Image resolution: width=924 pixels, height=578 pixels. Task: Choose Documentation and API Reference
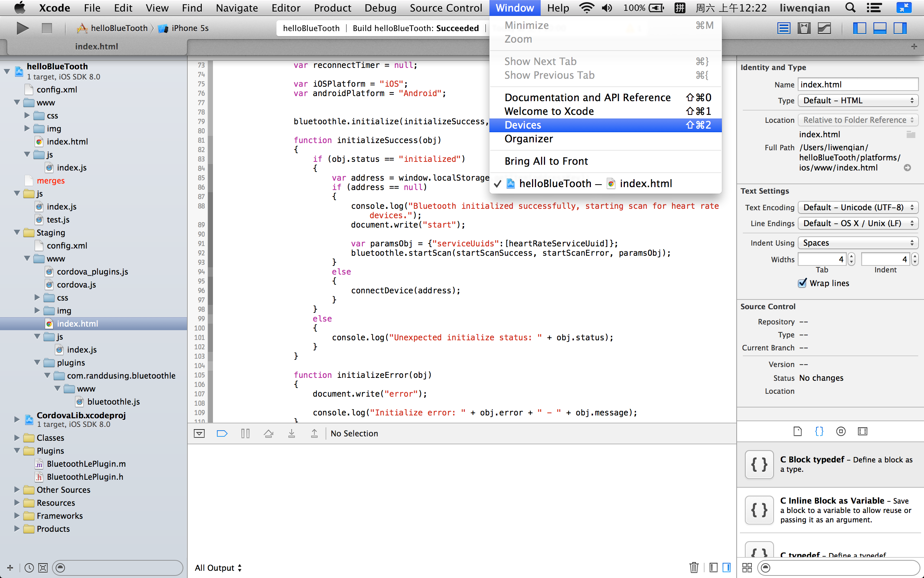click(x=605, y=98)
